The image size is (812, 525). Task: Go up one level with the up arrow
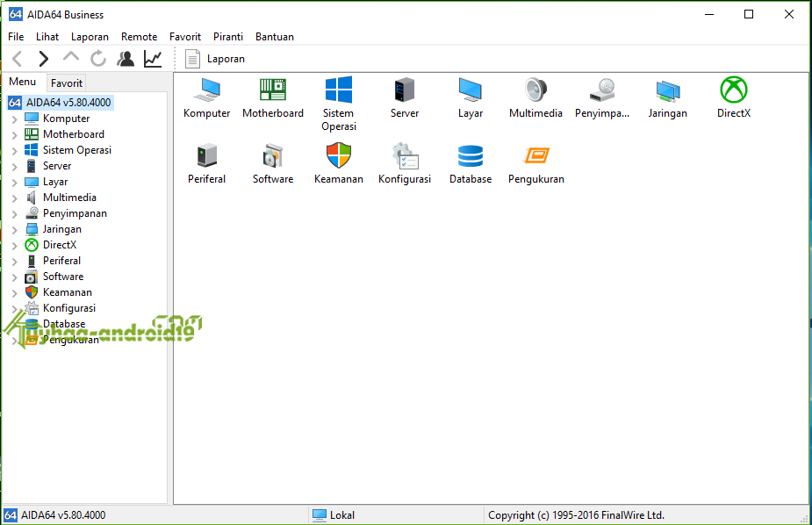71,57
